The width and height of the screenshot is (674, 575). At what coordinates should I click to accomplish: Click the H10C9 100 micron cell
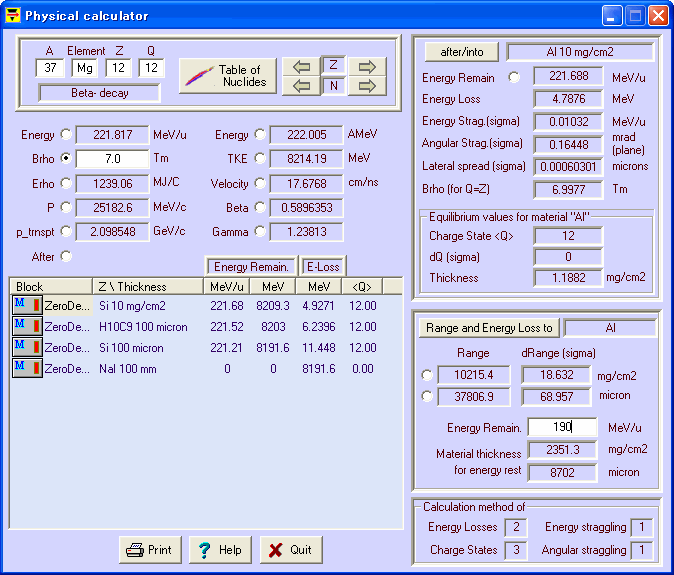coord(143,327)
